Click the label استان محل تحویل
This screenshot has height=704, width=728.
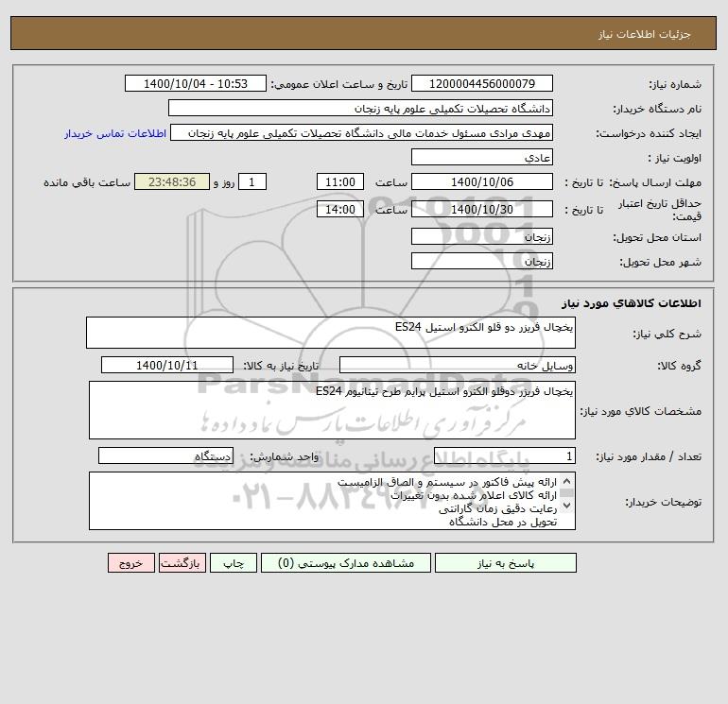click(x=657, y=237)
